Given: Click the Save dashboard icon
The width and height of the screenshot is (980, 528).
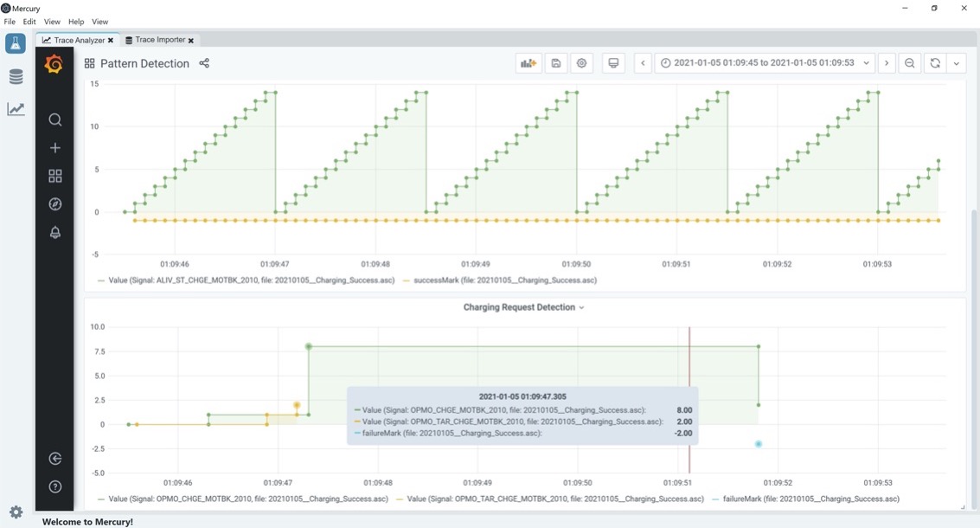Looking at the screenshot, I should (556, 63).
